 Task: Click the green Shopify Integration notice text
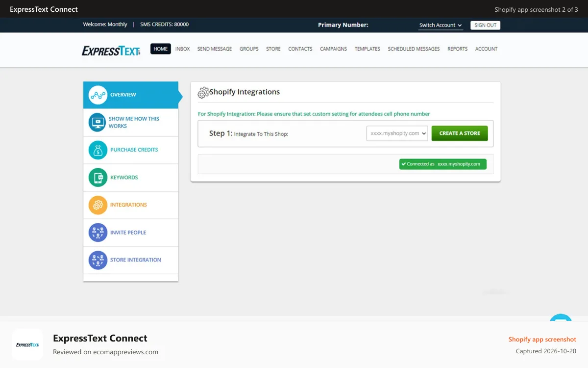click(314, 114)
